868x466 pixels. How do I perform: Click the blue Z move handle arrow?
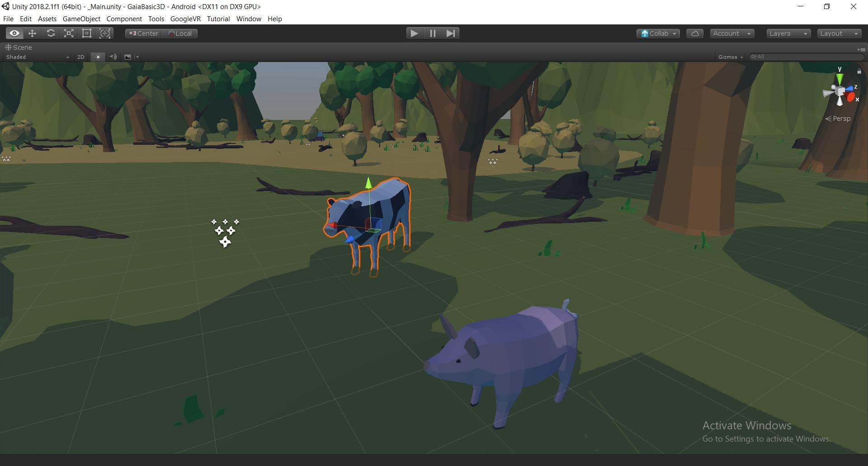point(349,240)
